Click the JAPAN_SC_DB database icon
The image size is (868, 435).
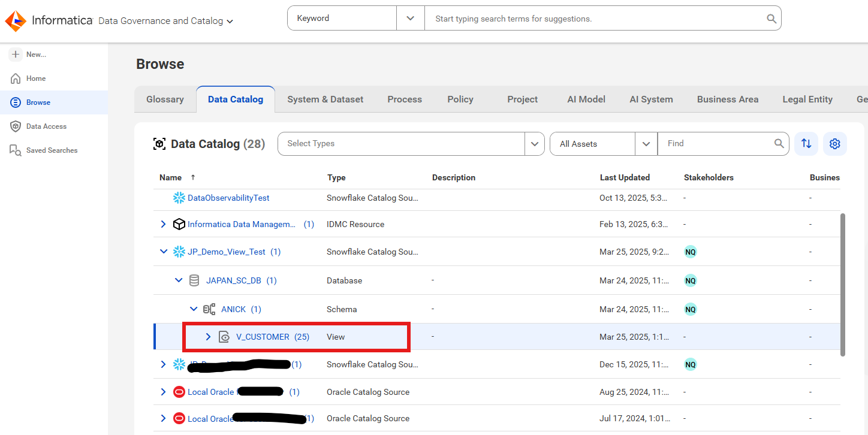click(194, 280)
